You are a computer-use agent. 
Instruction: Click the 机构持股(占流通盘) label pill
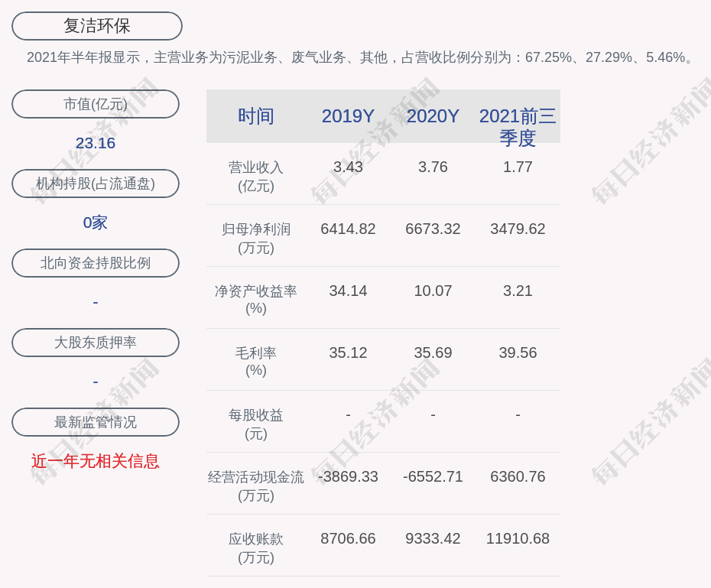point(96,184)
